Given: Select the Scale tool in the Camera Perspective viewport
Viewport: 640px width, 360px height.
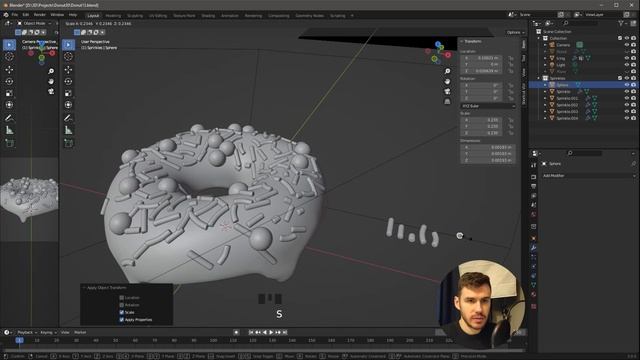Looking at the screenshot, I should pos(9,93).
